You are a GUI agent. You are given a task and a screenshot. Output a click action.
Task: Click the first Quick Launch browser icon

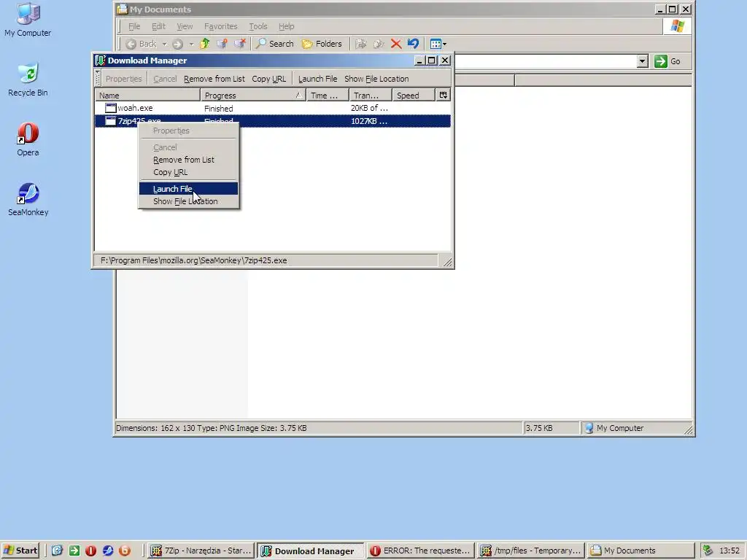57,551
